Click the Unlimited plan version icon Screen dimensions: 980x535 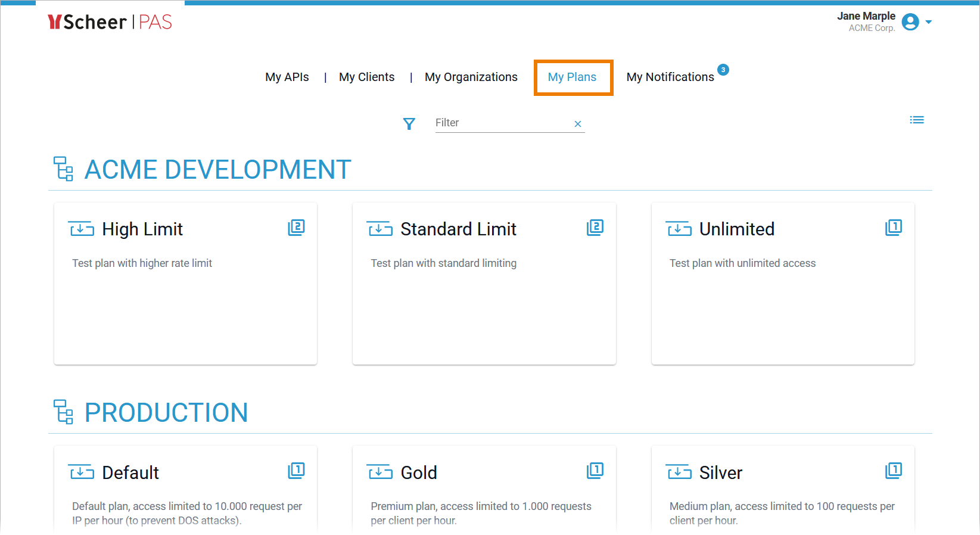893,228
